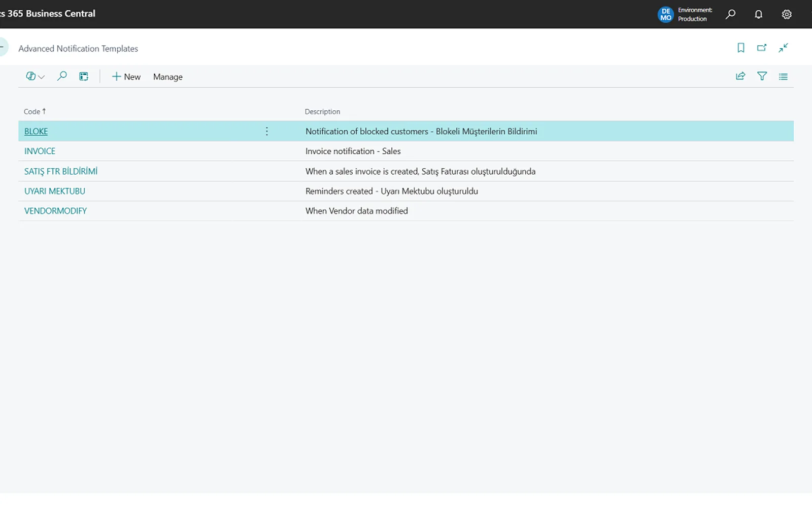This screenshot has width=812, height=508.
Task: Bookmark this page with the bookmark icon
Action: tap(741, 48)
